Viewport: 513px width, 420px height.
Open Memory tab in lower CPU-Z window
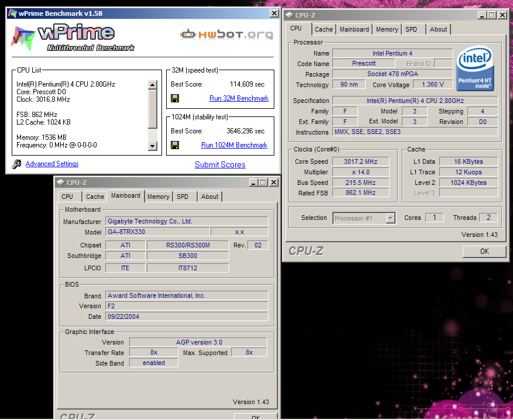(158, 197)
